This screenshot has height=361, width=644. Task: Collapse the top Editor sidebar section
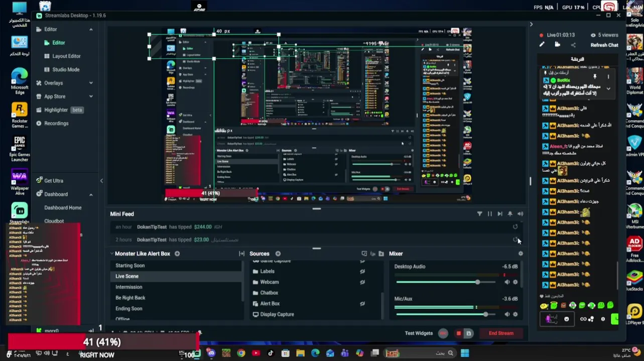[x=91, y=30]
